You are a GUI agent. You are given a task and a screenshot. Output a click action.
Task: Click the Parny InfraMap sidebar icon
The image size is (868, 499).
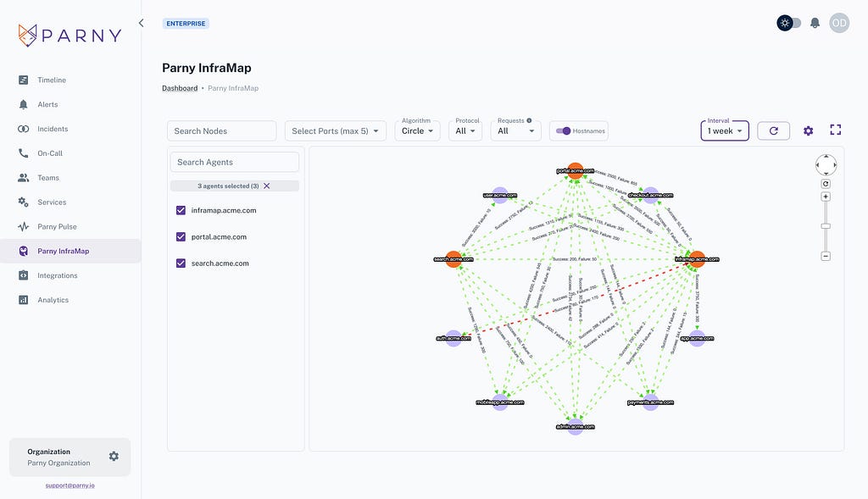pos(23,251)
